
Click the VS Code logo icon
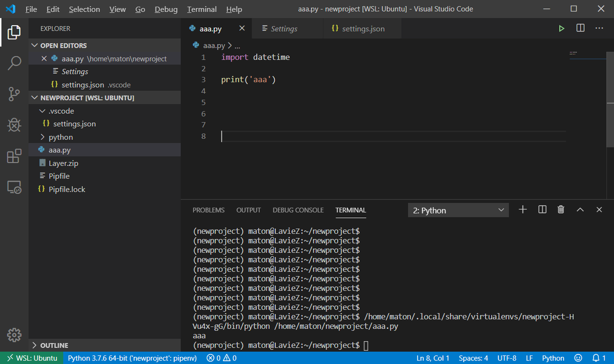point(10,9)
